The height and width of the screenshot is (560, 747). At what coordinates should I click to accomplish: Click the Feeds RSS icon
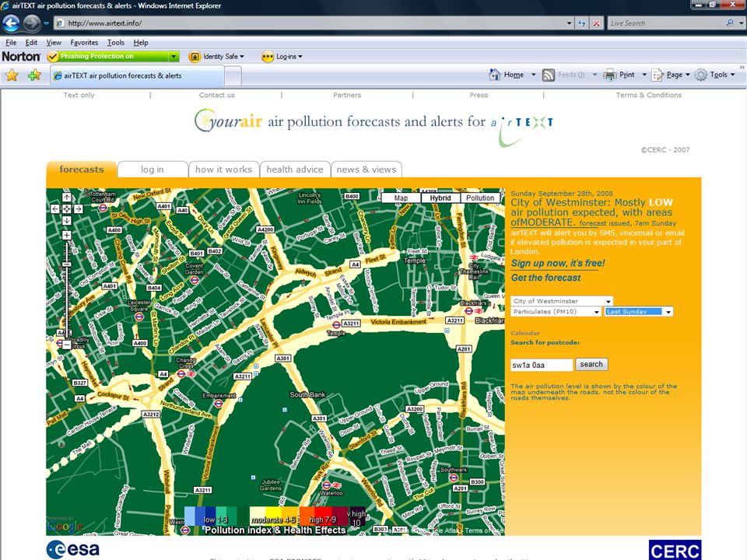pyautogui.click(x=549, y=75)
